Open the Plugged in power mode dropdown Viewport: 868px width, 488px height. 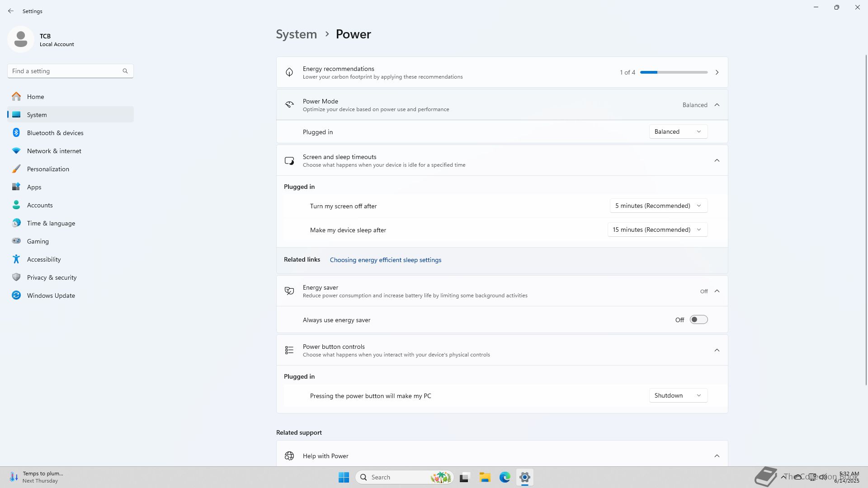pyautogui.click(x=678, y=131)
